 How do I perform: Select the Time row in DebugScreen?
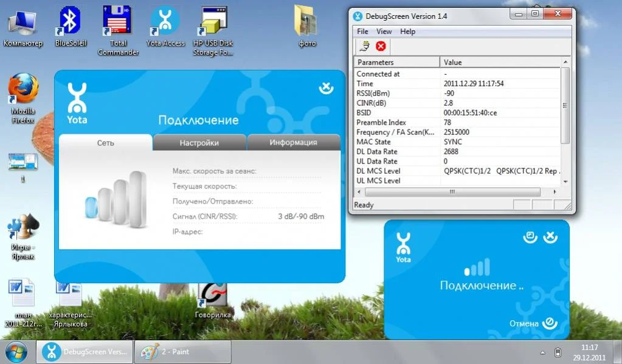[457, 84]
